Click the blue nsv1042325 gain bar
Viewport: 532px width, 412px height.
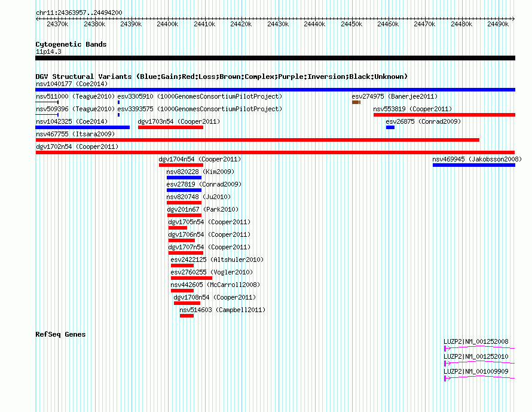(x=82, y=127)
